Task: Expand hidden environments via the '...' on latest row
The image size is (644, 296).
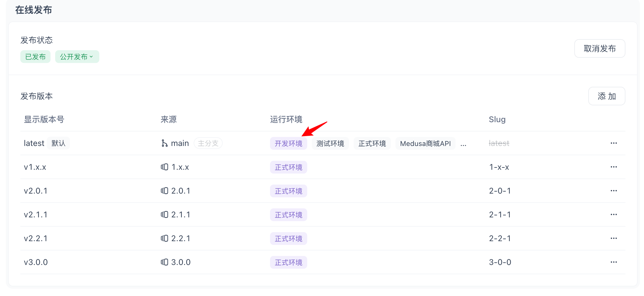Action: [463, 144]
